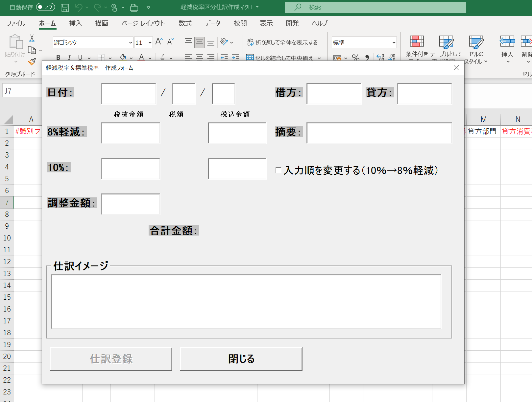The height and width of the screenshot is (402, 532).
Task: Click the Insert cells icon
Action: (x=507, y=42)
